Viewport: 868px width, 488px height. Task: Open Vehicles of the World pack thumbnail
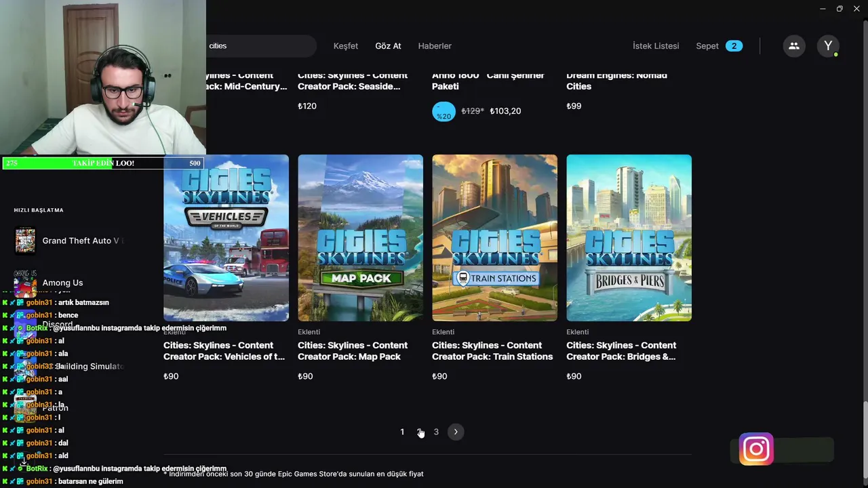pyautogui.click(x=226, y=238)
